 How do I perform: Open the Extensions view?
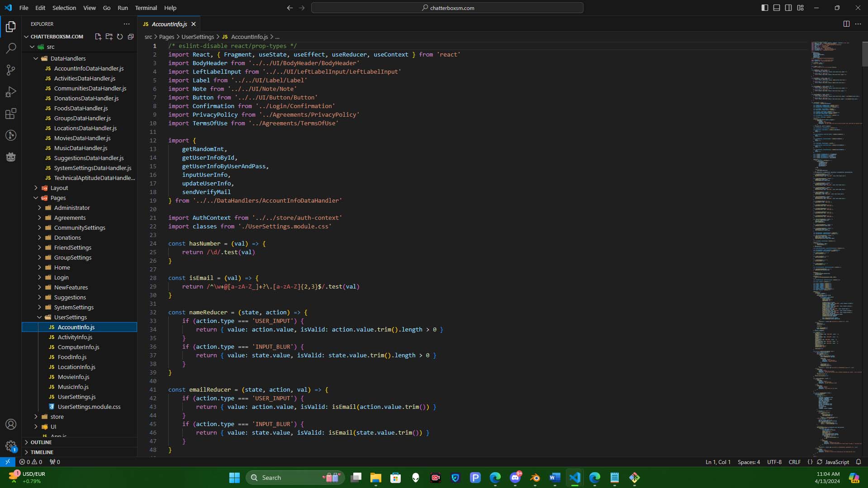(11, 114)
